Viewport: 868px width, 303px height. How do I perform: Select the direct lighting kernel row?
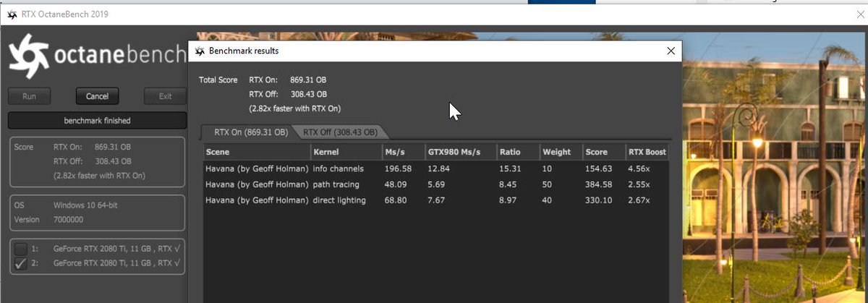[435, 200]
